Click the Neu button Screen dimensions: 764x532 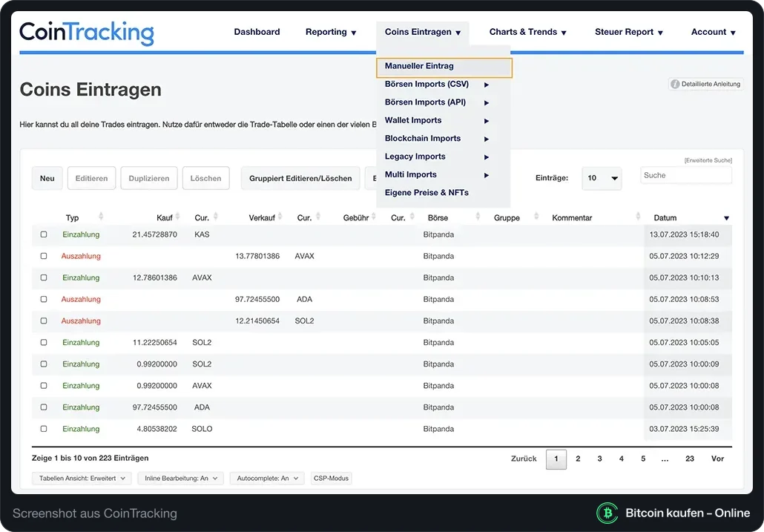point(47,178)
